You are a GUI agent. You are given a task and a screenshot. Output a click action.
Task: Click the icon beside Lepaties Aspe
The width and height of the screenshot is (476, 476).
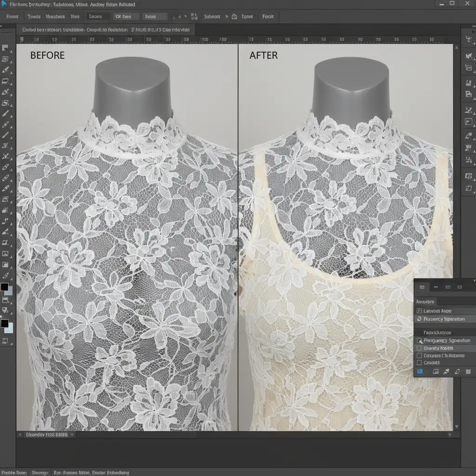pos(419,311)
